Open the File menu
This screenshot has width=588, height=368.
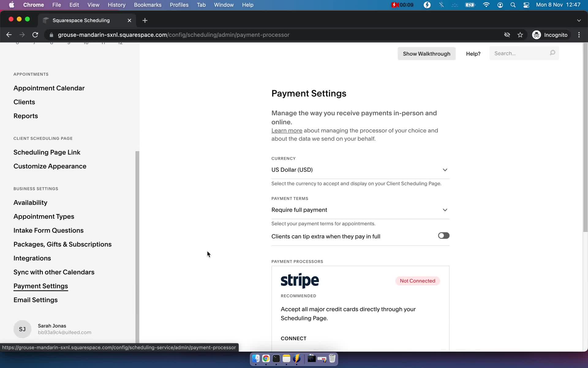pos(56,5)
